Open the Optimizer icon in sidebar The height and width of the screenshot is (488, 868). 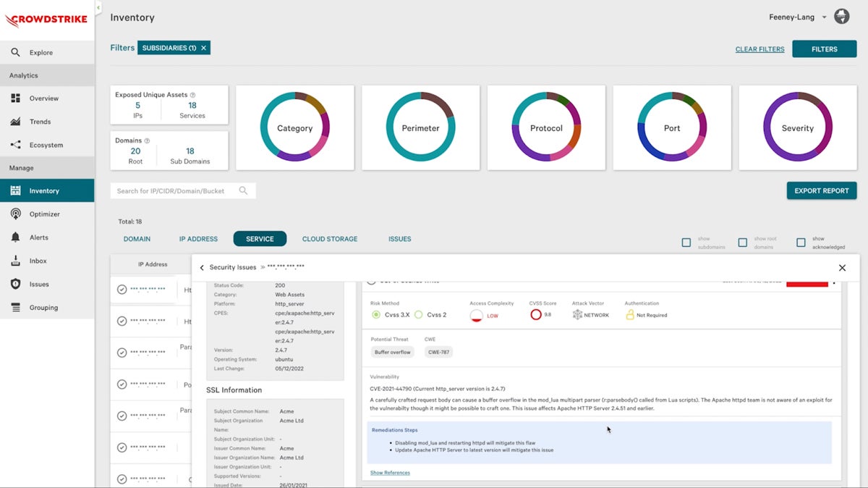pyautogui.click(x=15, y=214)
